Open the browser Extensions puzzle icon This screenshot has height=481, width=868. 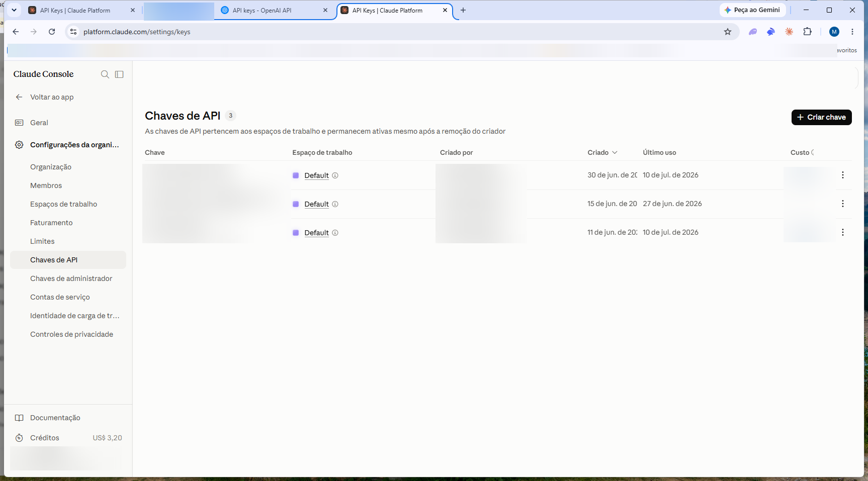pyautogui.click(x=808, y=32)
